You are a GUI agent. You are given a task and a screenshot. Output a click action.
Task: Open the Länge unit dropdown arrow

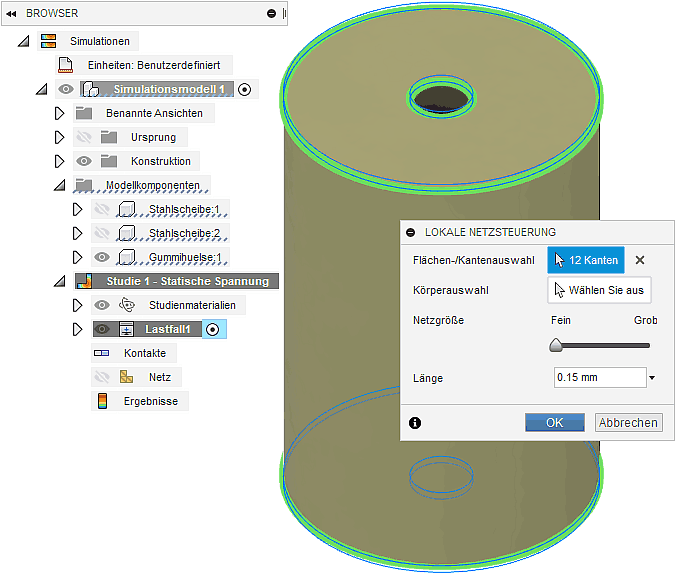click(652, 378)
